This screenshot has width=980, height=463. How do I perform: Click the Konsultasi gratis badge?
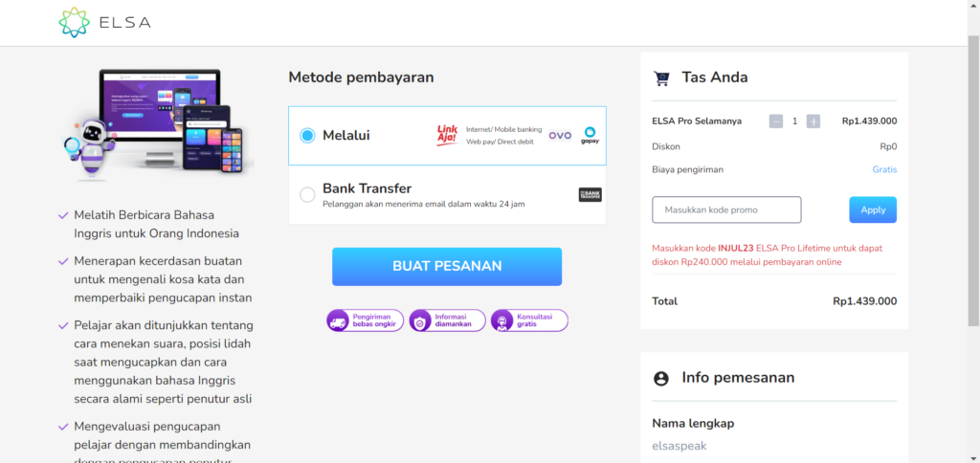pos(529,320)
